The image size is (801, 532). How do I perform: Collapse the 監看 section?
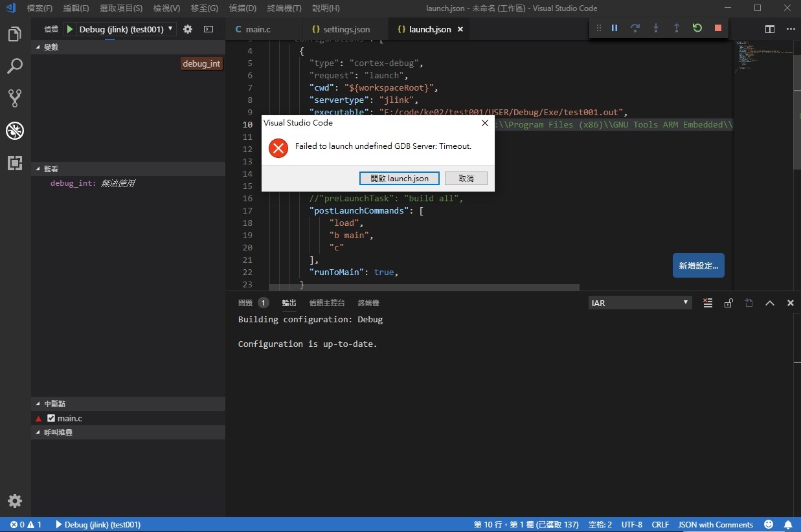click(128, 169)
